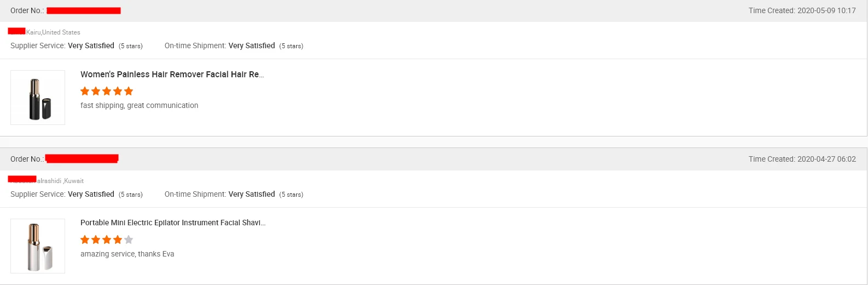868x285 pixels.
Task: Click the United States buyer name line
Action: pyautogui.click(x=45, y=32)
